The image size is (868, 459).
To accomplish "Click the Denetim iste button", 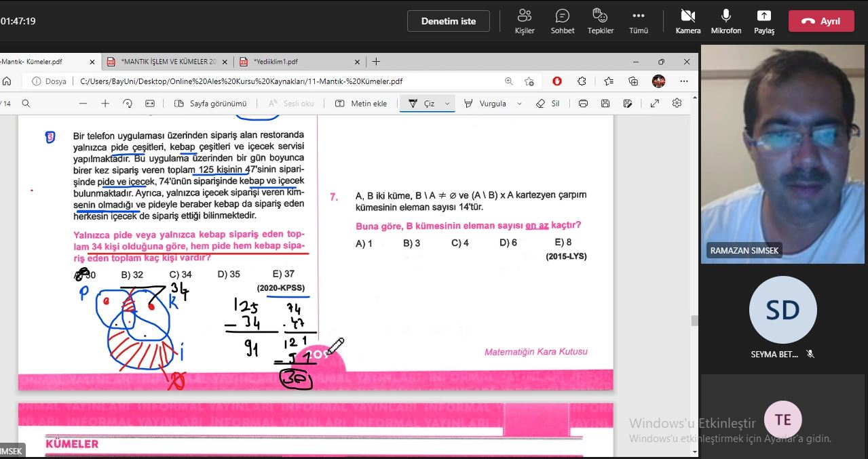I will (x=449, y=21).
